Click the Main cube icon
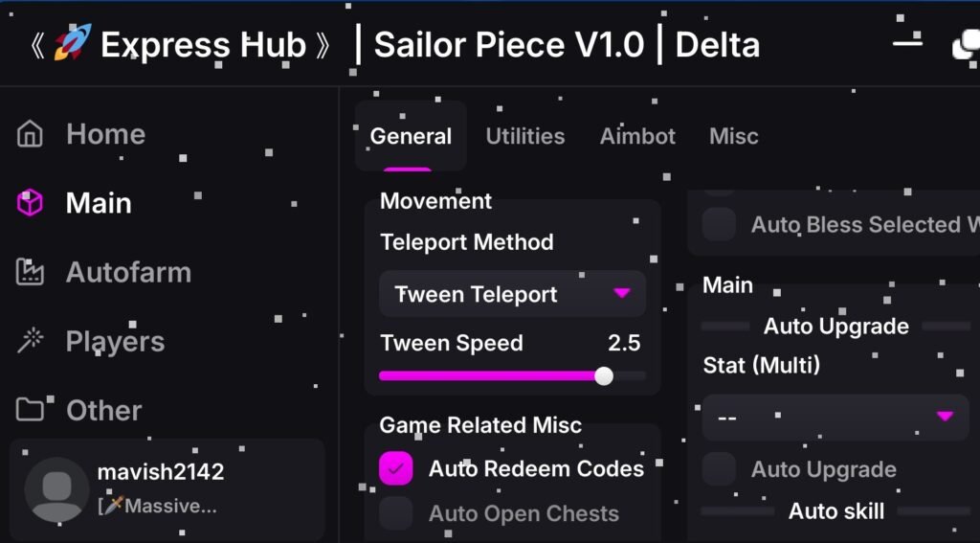980x543 pixels. point(31,203)
